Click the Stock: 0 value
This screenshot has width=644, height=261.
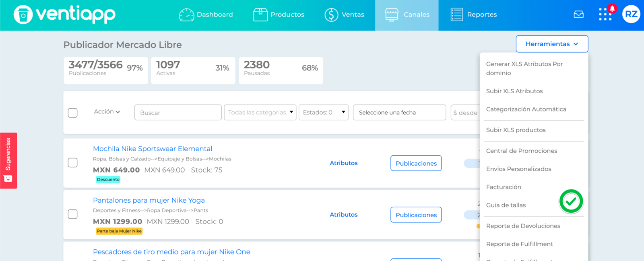209,222
